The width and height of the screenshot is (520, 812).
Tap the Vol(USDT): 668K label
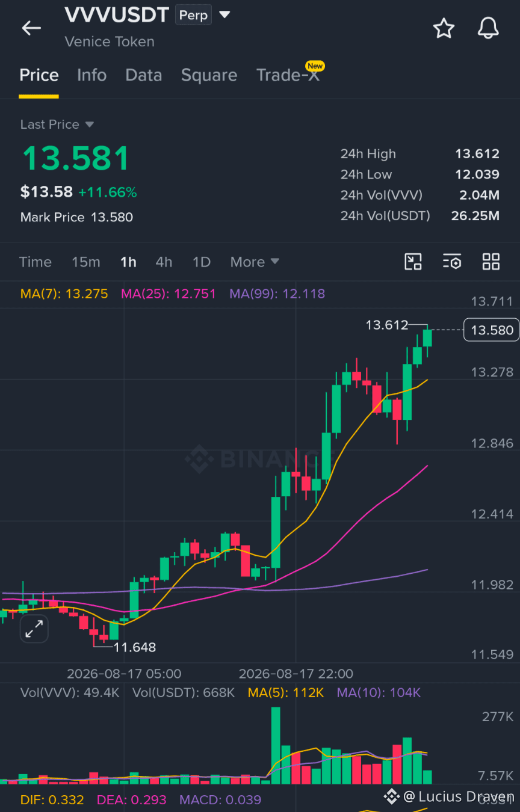tap(184, 693)
